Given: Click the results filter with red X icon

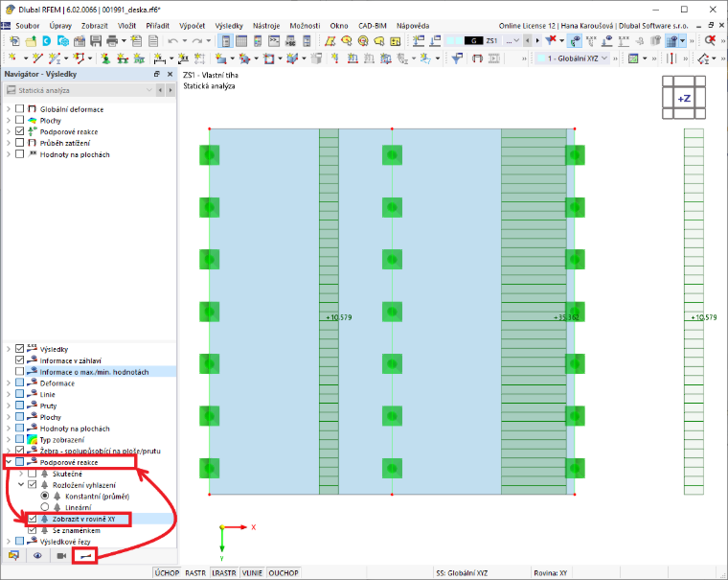Looking at the screenshot, I should pyautogui.click(x=551, y=41).
